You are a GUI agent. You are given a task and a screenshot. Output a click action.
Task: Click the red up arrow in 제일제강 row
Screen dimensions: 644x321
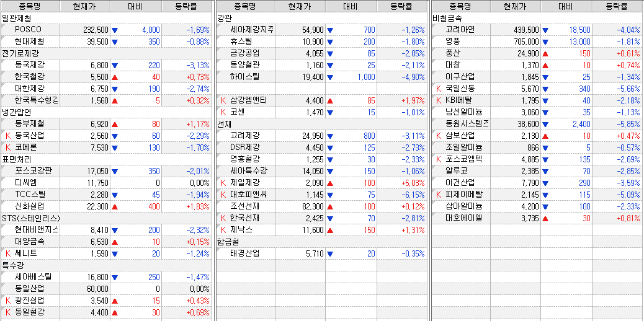tap(330, 183)
